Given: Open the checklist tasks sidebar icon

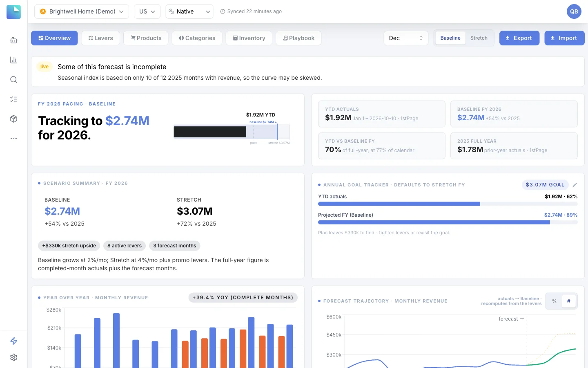Looking at the screenshot, I should tap(13, 99).
